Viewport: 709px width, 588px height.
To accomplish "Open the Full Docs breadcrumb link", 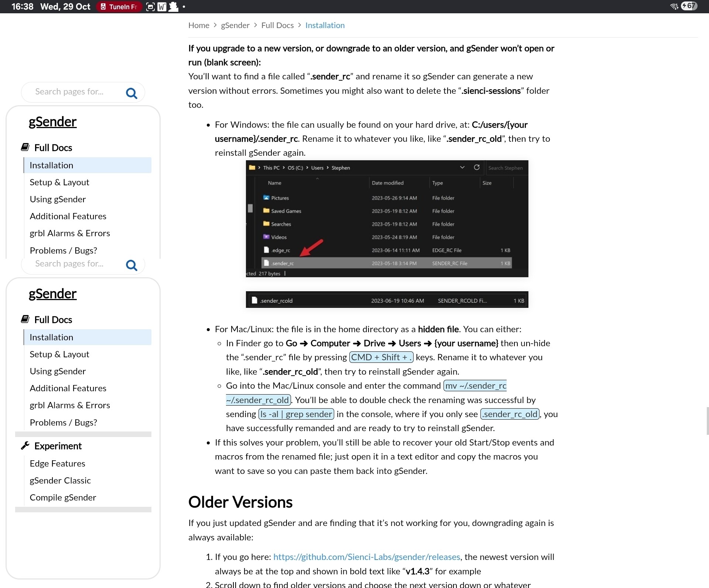I will 277,25.
